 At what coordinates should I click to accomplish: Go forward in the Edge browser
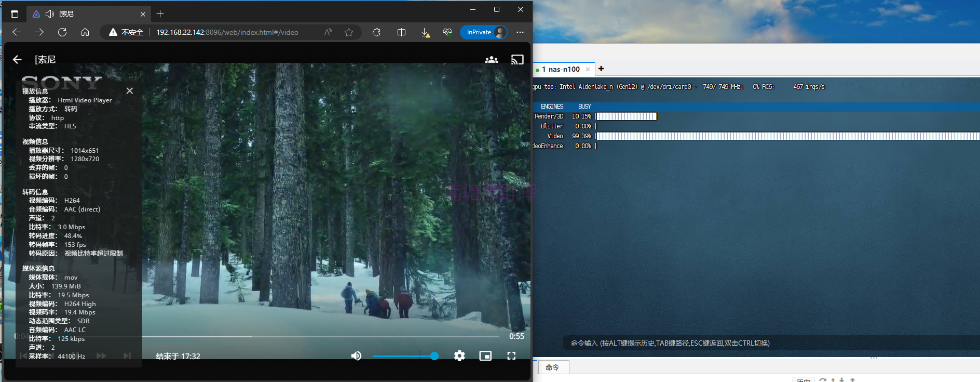point(39,32)
